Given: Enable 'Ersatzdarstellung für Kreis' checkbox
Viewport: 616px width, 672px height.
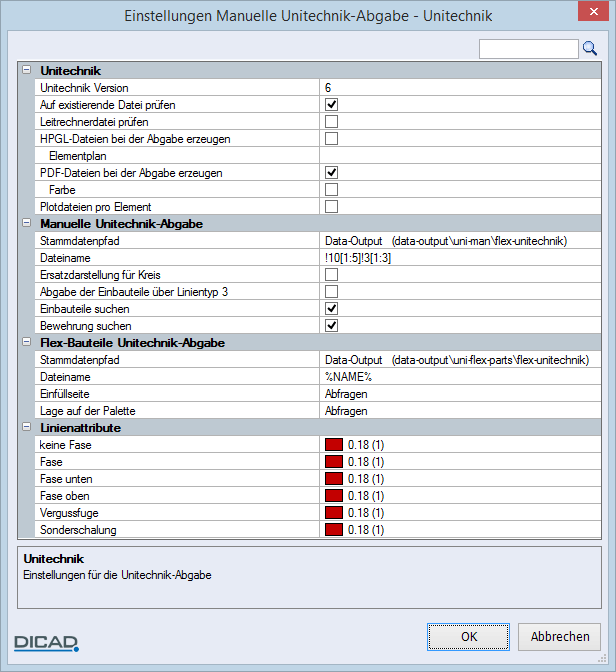Looking at the screenshot, I should tap(331, 275).
